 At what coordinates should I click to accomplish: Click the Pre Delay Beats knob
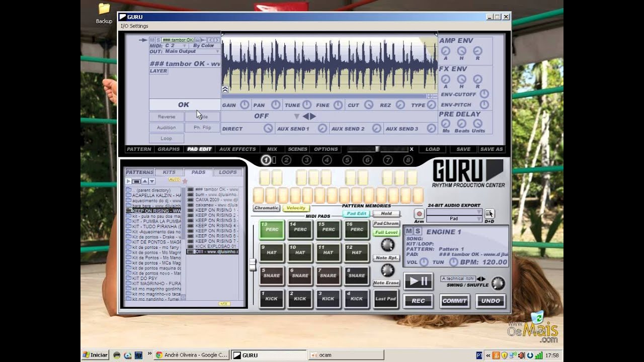461,124
